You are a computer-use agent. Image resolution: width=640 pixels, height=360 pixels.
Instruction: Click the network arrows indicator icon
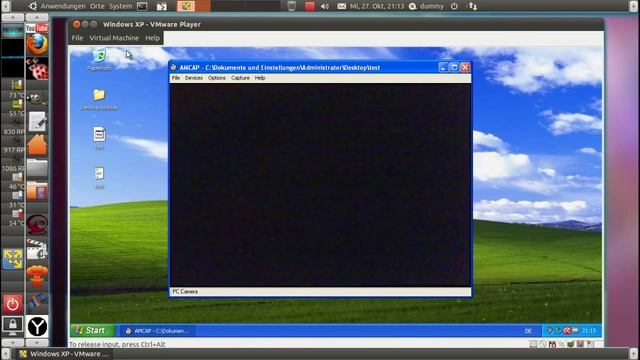coord(473,6)
